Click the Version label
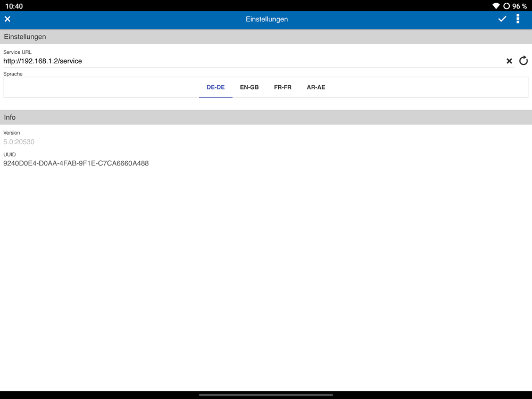The width and height of the screenshot is (532, 399). [12, 132]
